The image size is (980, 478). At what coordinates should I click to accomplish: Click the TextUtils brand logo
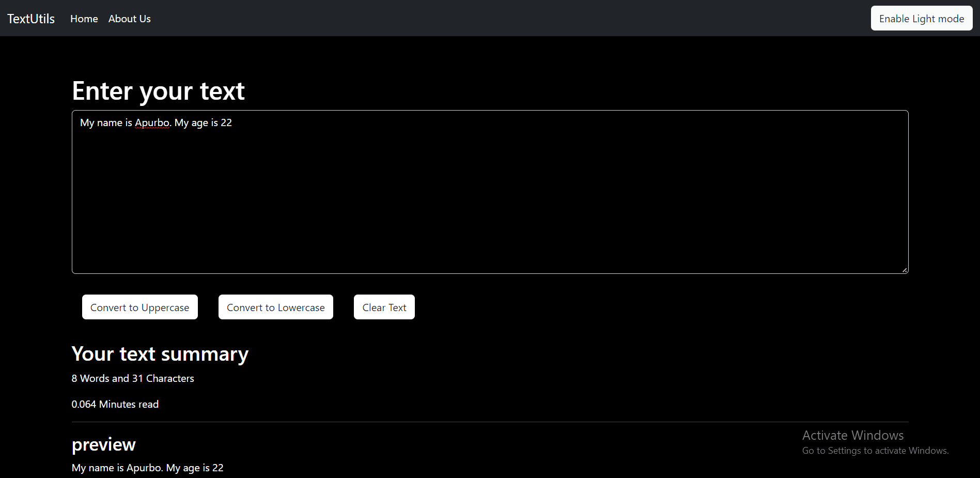click(31, 19)
